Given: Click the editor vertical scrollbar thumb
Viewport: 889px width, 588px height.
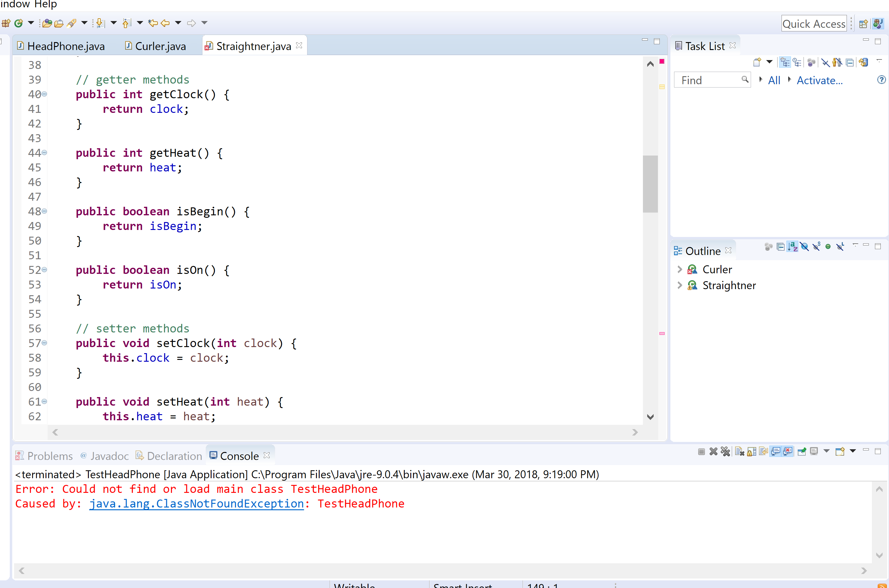Looking at the screenshot, I should click(650, 184).
